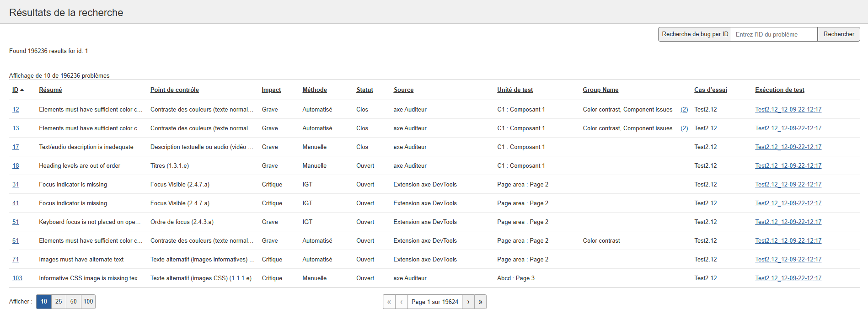The height and width of the screenshot is (325, 868).
Task: Show 25 results per page
Action: point(59,302)
